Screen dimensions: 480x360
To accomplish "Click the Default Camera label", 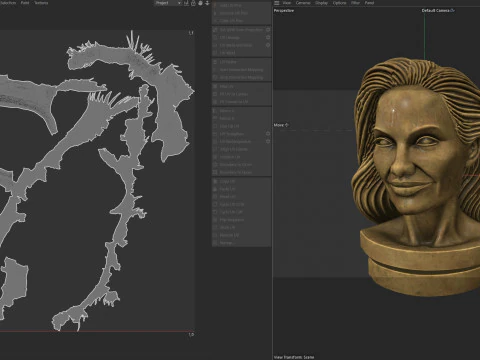I will 436,10.
